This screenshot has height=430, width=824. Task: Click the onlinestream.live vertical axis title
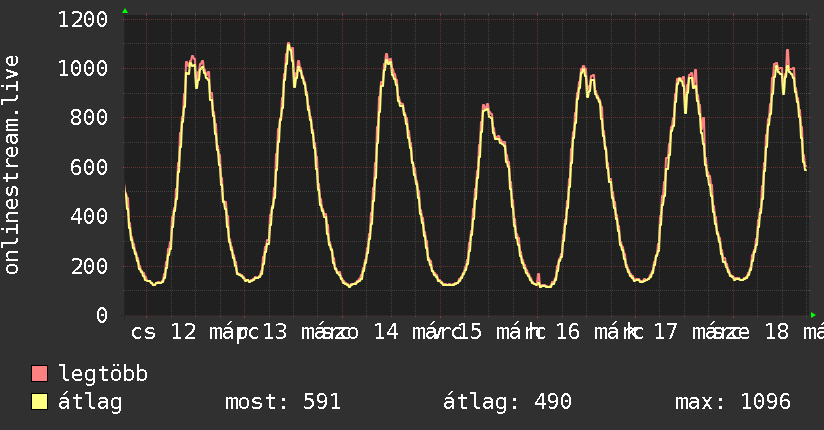(x=13, y=165)
